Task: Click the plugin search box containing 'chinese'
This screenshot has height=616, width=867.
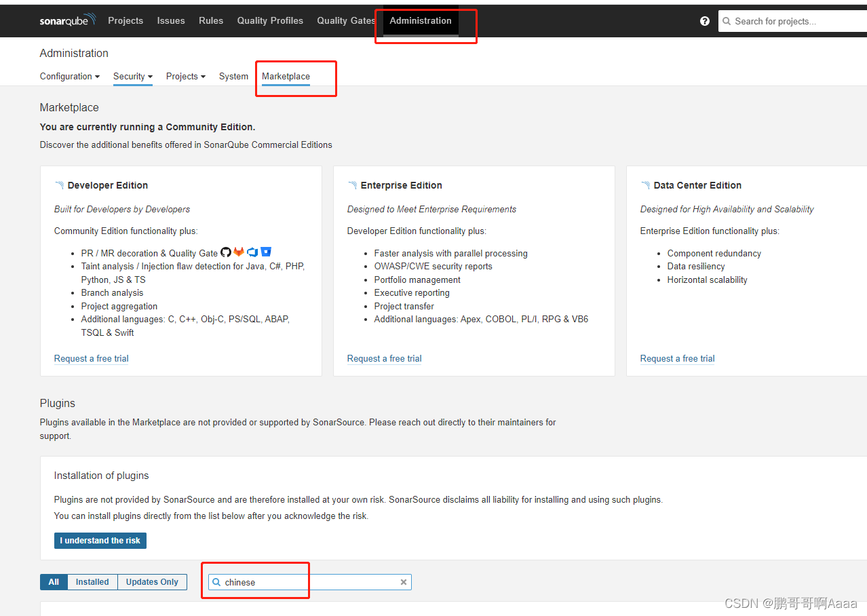Action: pyautogui.click(x=310, y=582)
